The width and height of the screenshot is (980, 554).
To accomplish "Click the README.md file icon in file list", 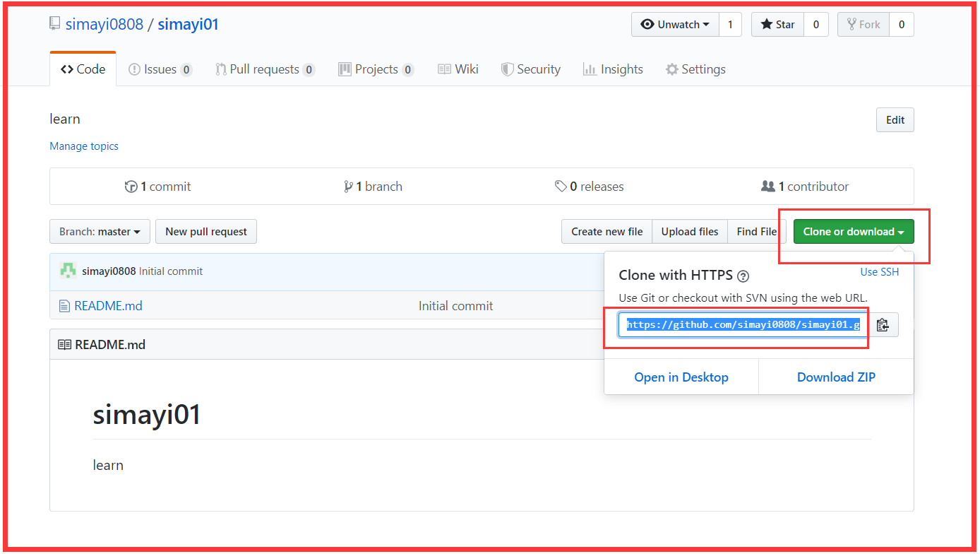I will pyautogui.click(x=64, y=306).
